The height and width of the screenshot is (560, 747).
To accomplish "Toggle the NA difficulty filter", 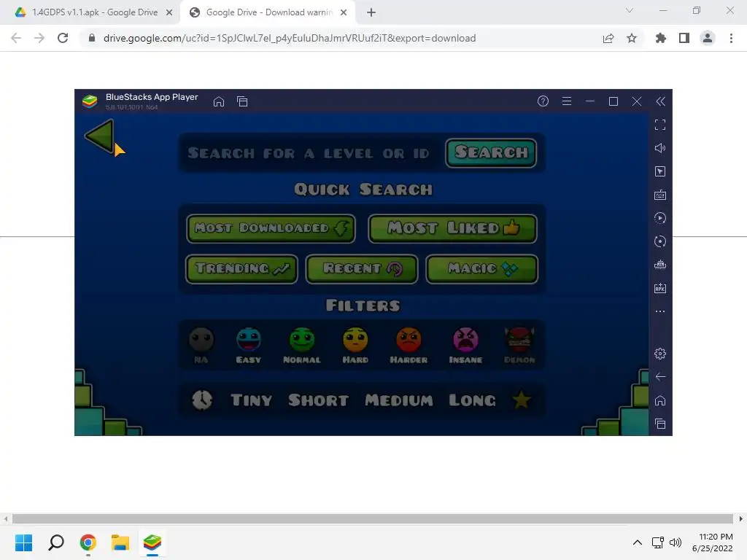I will [x=201, y=345].
